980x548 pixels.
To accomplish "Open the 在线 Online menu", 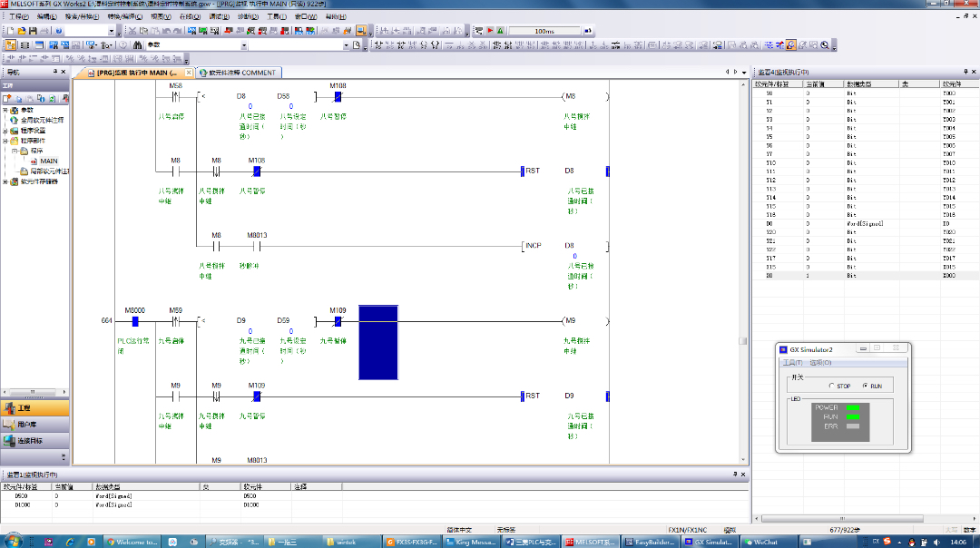I will [x=190, y=17].
